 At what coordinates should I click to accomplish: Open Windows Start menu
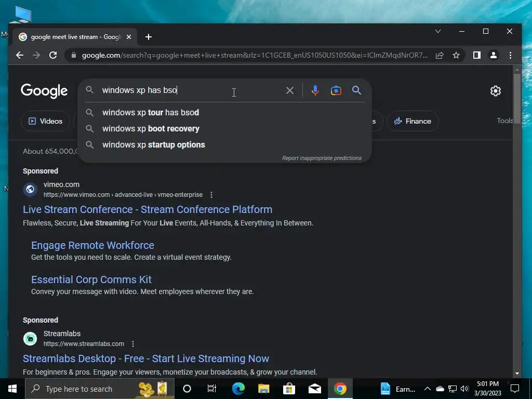12,389
